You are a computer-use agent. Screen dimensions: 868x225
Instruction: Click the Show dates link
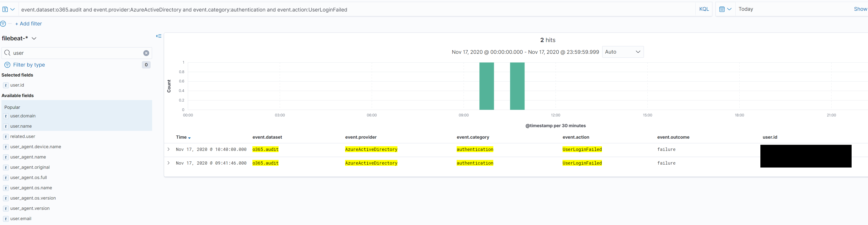(x=860, y=9)
